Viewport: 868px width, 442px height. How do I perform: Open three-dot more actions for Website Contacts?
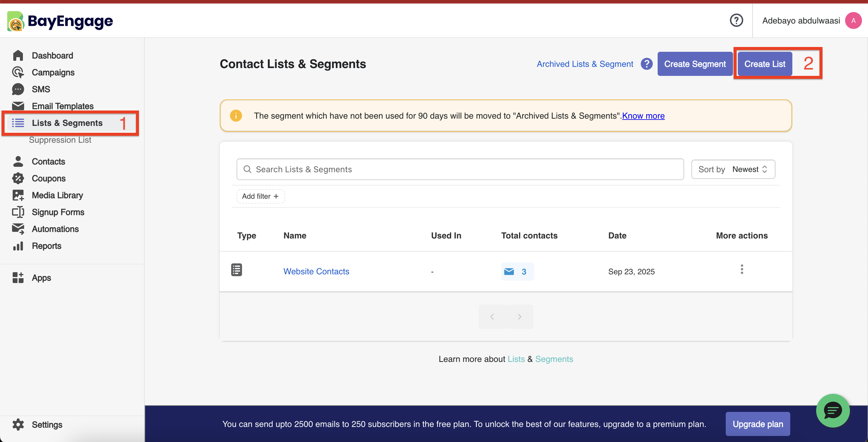click(x=742, y=269)
